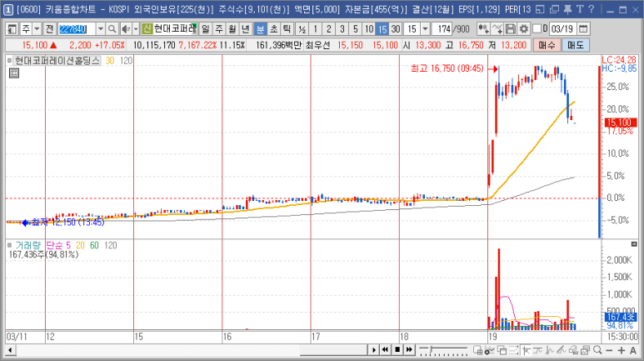Viewport: 644px width, 361px height.
Task: Click the 매도 sell button
Action: click(576, 45)
